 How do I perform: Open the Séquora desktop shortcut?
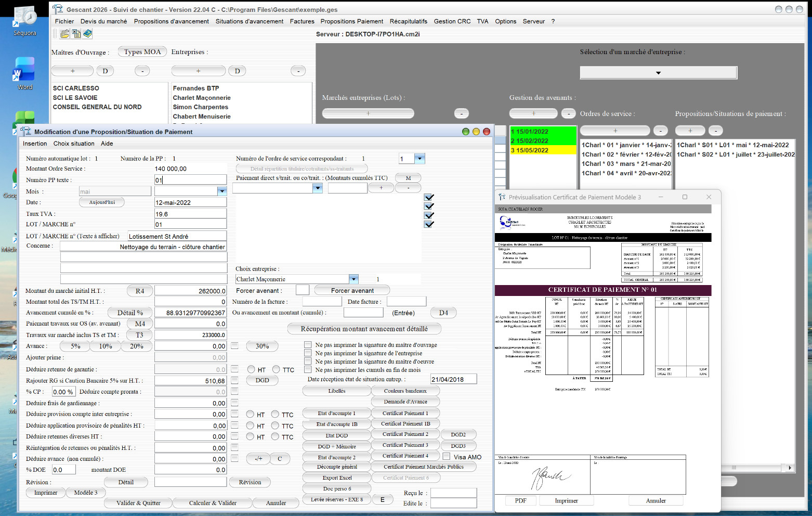[x=24, y=21]
